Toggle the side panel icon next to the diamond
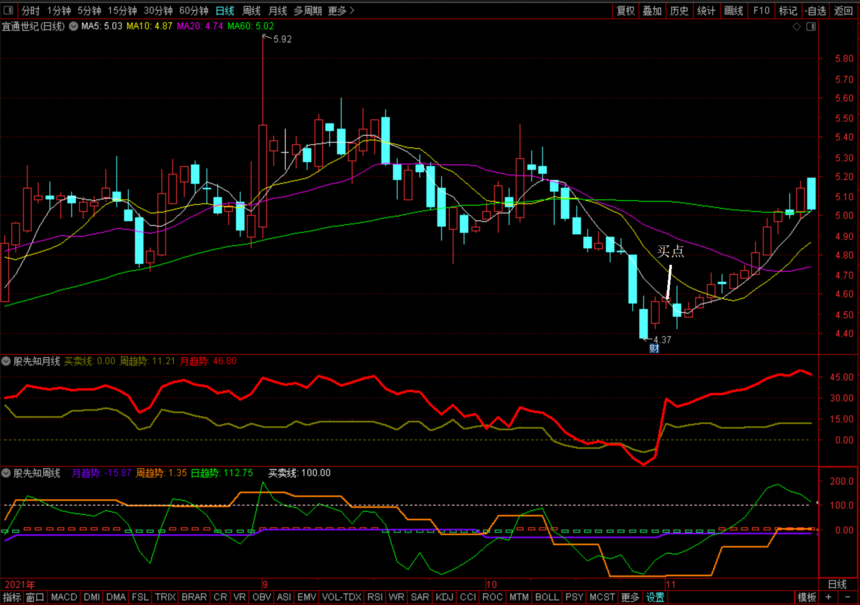 [811, 26]
